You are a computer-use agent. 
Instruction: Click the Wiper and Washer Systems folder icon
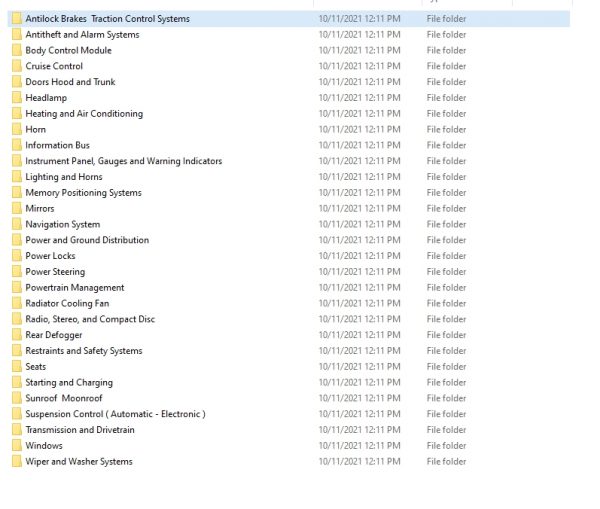click(16, 462)
